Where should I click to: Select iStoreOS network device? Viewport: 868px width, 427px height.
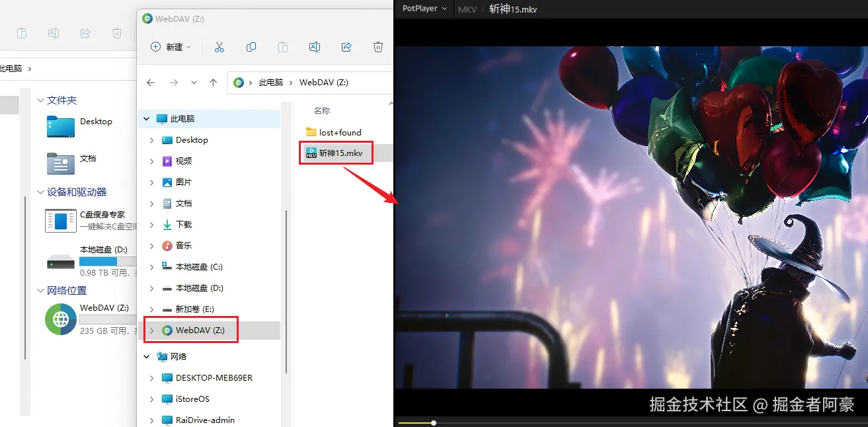pos(192,399)
